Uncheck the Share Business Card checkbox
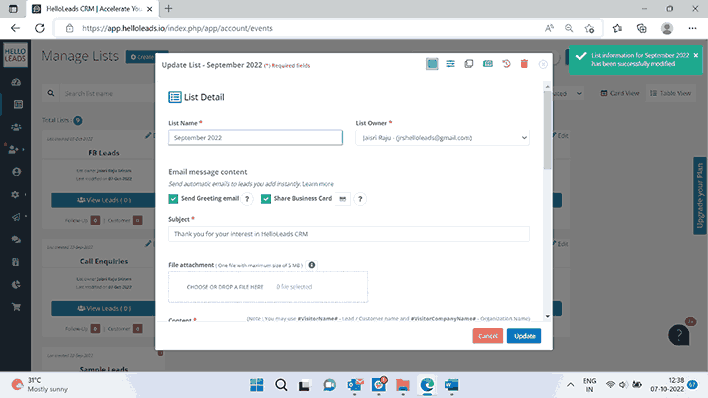Image resolution: width=708 pixels, height=398 pixels. point(266,199)
